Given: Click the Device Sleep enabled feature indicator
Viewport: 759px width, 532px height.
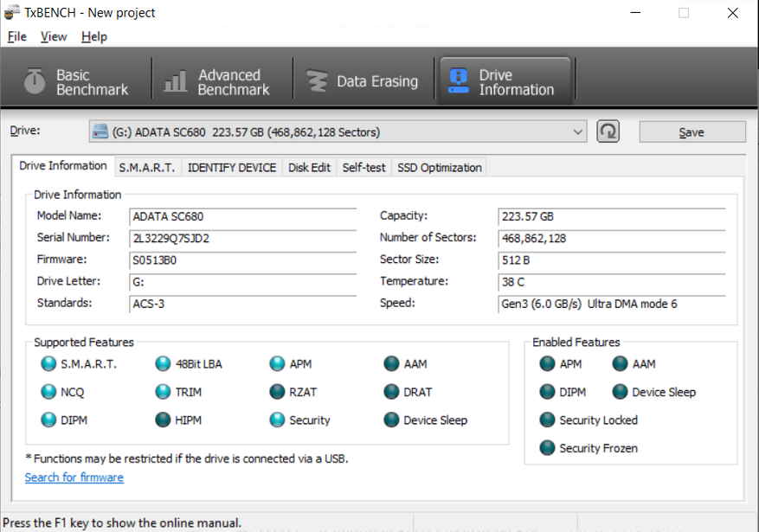Looking at the screenshot, I should click(x=620, y=392).
